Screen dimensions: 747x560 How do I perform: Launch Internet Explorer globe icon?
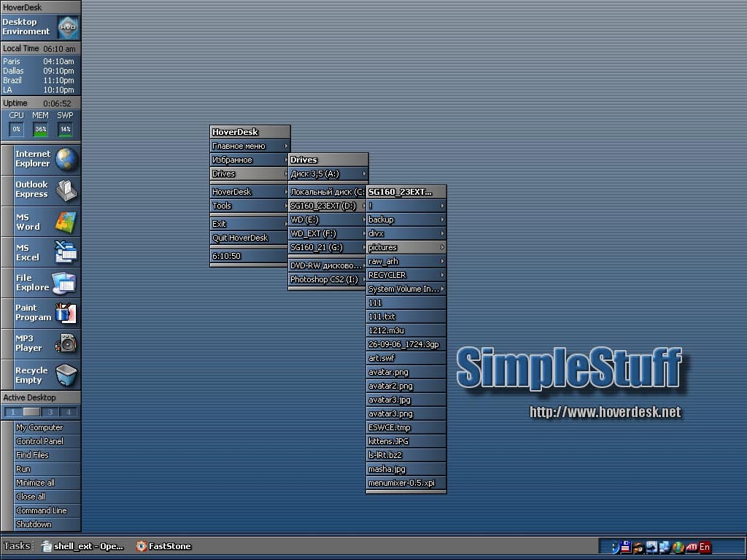tap(66, 159)
